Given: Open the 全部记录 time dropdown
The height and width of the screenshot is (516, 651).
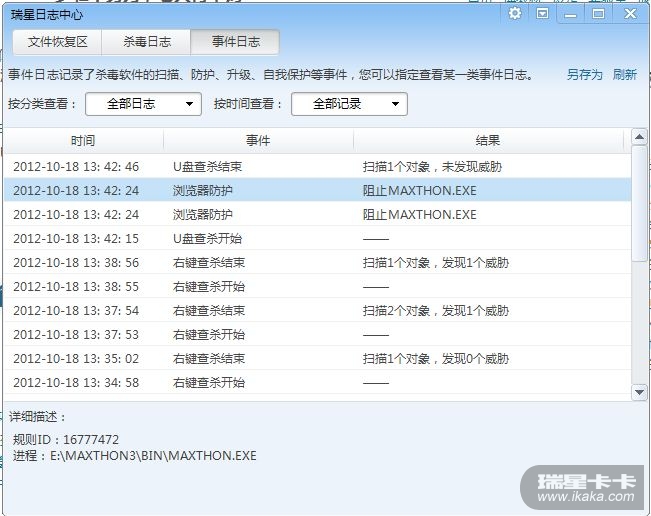Looking at the screenshot, I should pos(349,104).
